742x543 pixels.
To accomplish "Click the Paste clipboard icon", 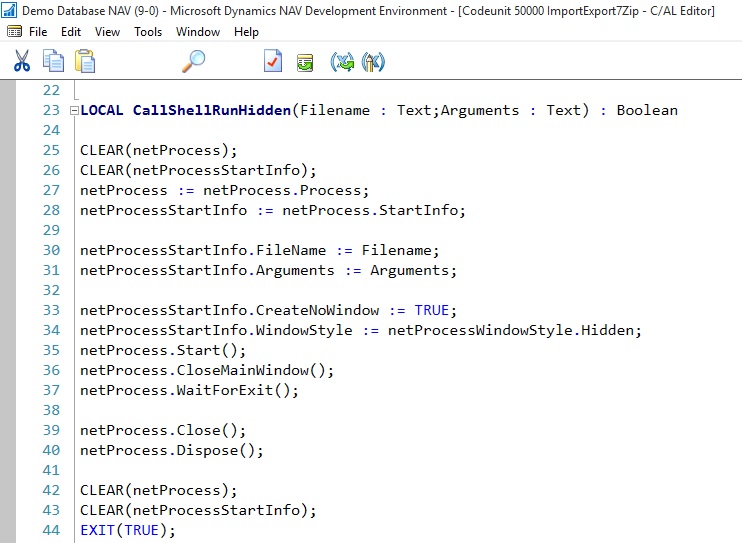I will click(85, 62).
